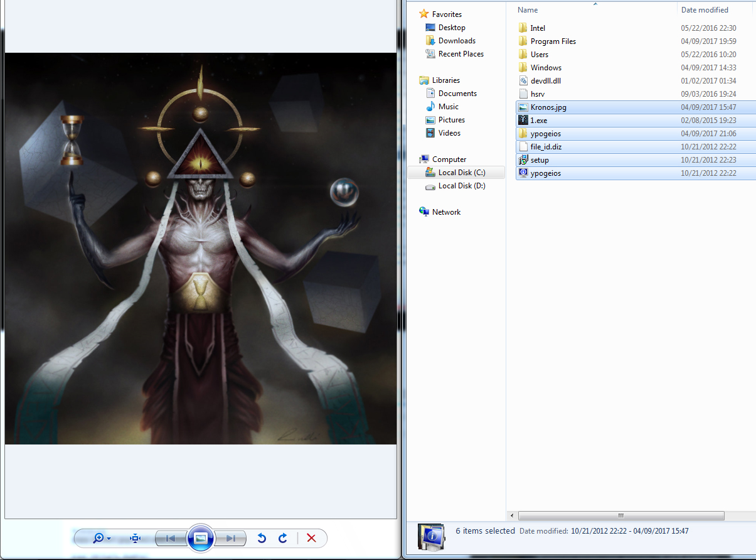Go to the previous image
Image resolution: width=756 pixels, height=560 pixels.
[x=170, y=538]
